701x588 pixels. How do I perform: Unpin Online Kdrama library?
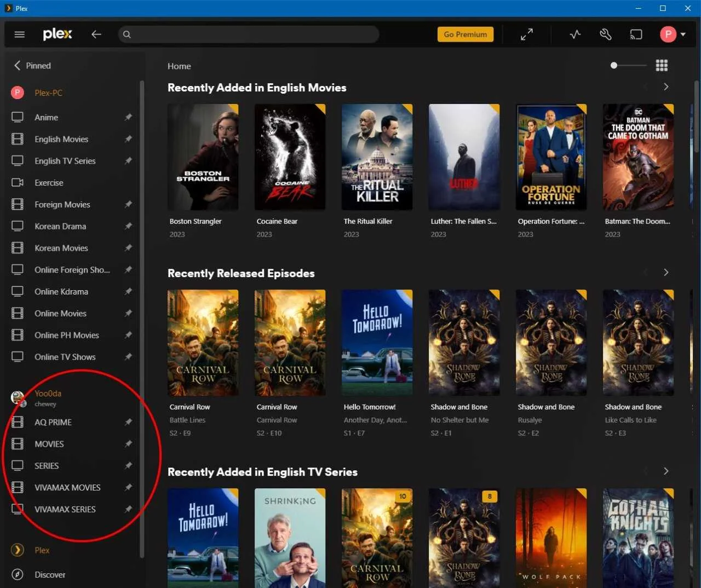[128, 292]
